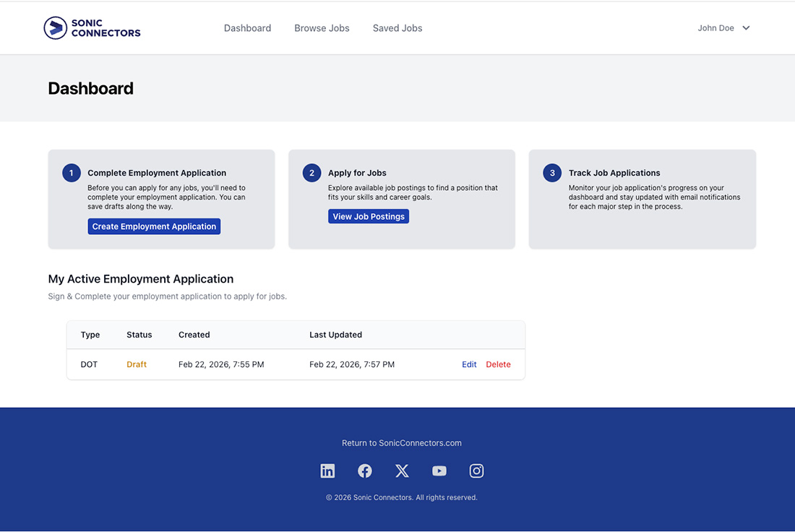795x532 pixels.
Task: Open the Saved Jobs nav item
Action: tap(397, 28)
